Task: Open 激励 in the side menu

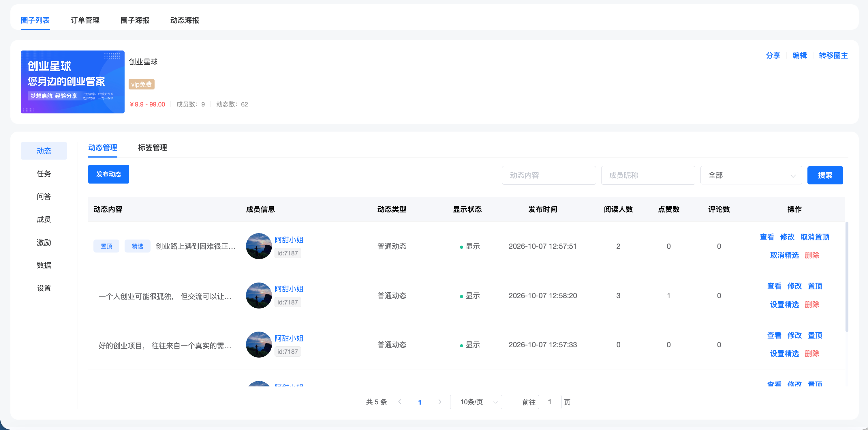Action: click(44, 242)
